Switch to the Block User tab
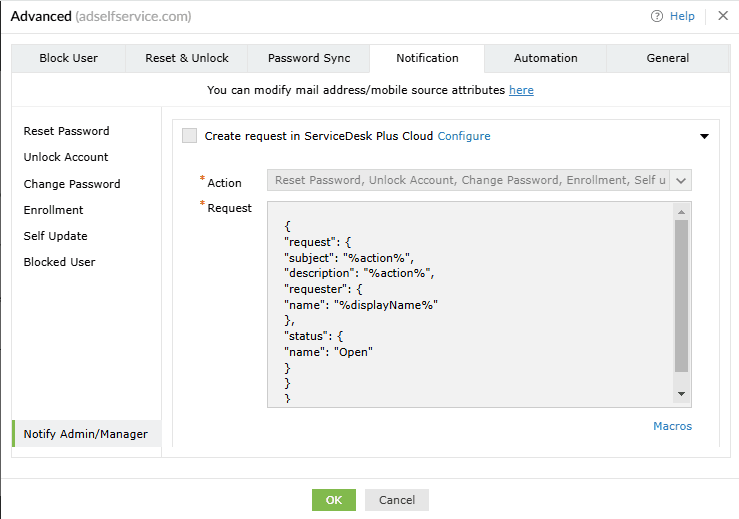This screenshot has width=739, height=519. click(x=68, y=58)
